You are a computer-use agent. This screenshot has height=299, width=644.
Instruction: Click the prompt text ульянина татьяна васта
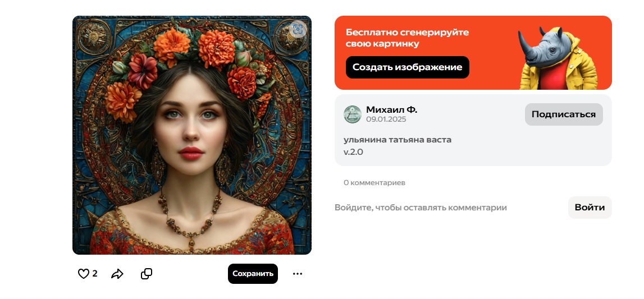pyautogui.click(x=398, y=140)
